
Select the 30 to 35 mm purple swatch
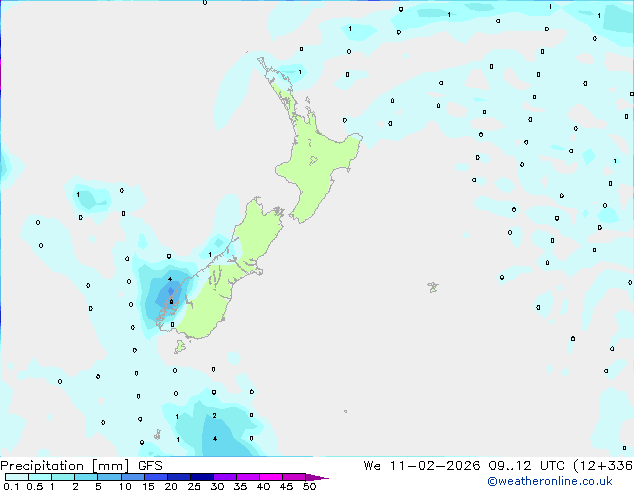pyautogui.click(x=225, y=477)
